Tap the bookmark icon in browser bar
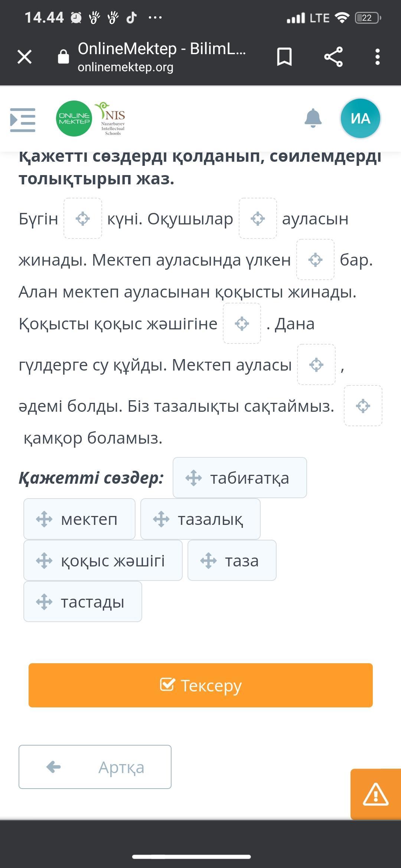The width and height of the screenshot is (401, 868). 284,57
